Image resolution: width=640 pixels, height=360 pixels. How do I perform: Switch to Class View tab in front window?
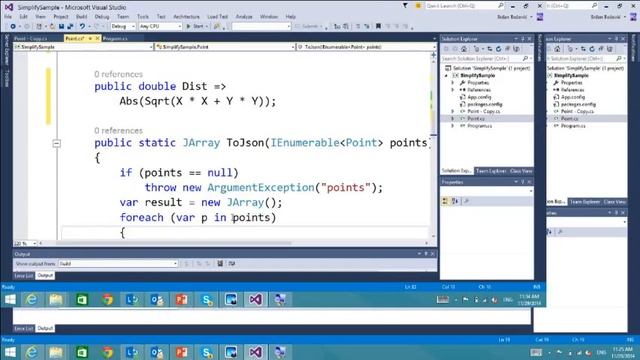click(x=521, y=171)
